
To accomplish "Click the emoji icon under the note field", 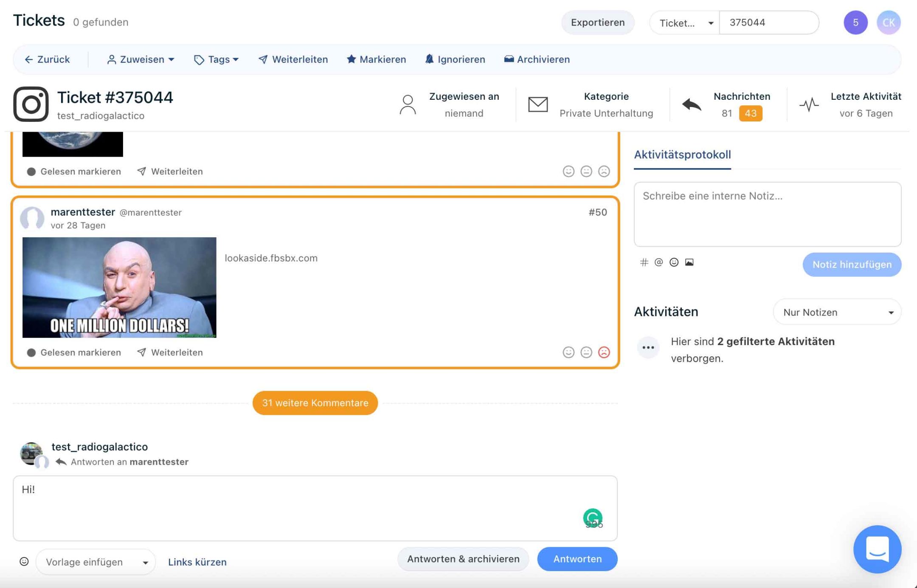I will coord(674,262).
